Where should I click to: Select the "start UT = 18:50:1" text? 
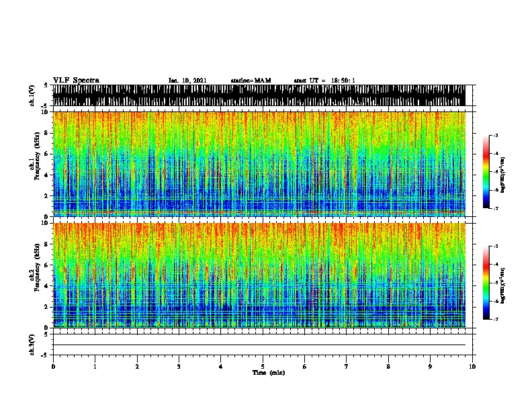coord(324,81)
